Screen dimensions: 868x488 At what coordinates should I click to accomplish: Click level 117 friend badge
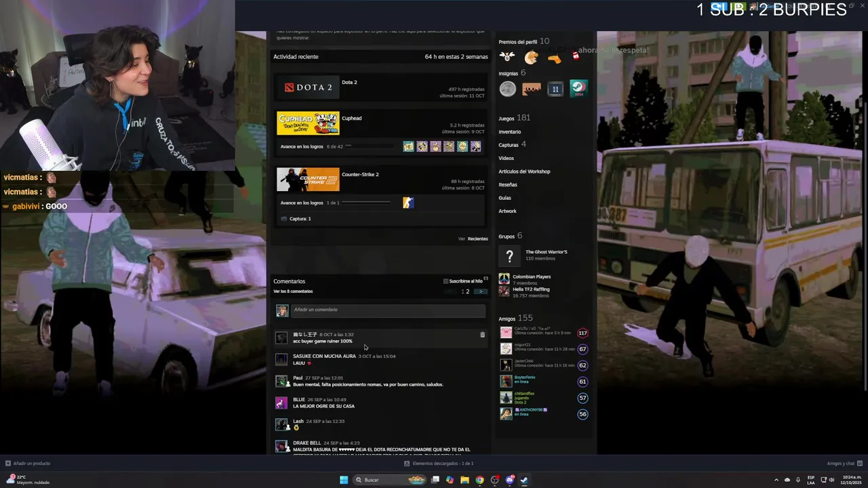[x=583, y=333]
